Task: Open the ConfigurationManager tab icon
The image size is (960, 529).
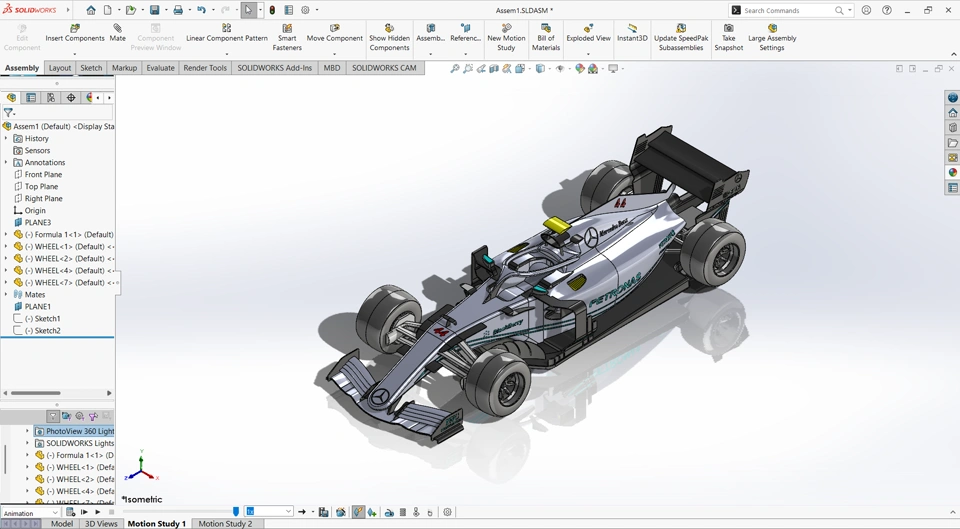Action: (x=51, y=97)
